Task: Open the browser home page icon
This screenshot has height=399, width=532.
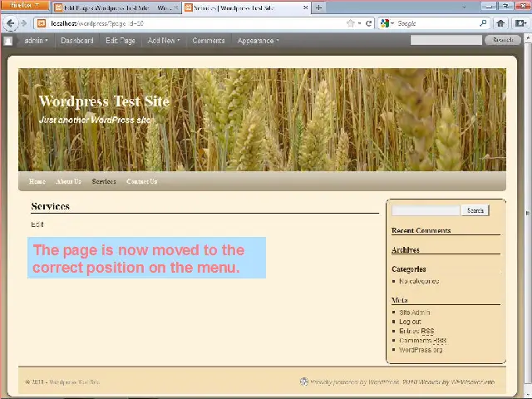Action: (500, 23)
